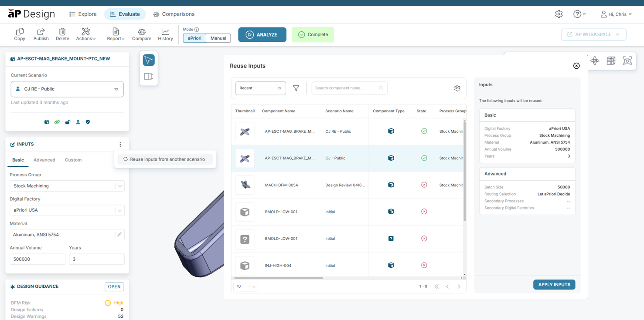This screenshot has height=320, width=644.
Task: Click the OPEN design guidance button
Action: (x=114, y=286)
